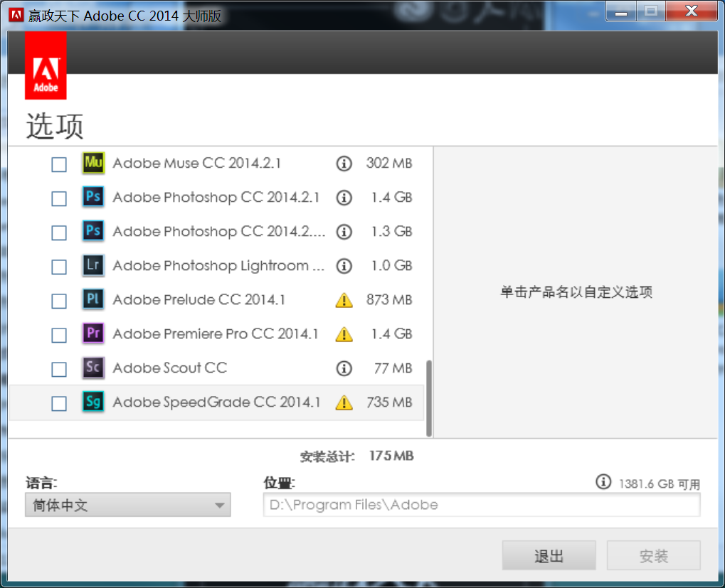Screen dimensions: 725x588
Task: Click the Adobe Scout Sc icon
Action: pyautogui.click(x=93, y=368)
